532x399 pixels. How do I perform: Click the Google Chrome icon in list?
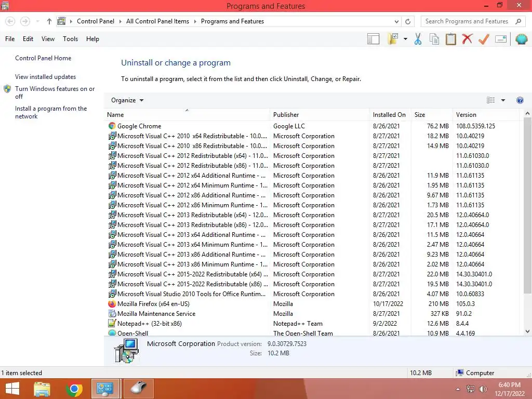112,126
